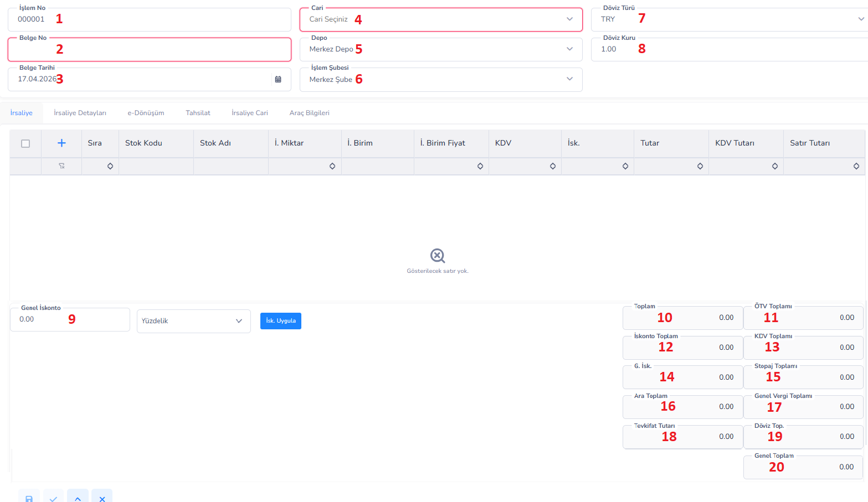The image size is (868, 502).
Task: Switch to the İrsaliye Detayları tab
Action: coord(80,113)
